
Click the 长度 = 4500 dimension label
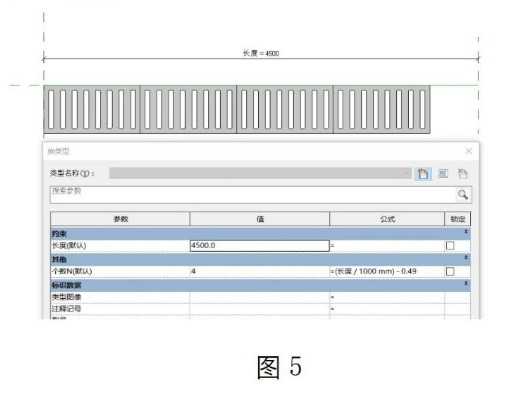click(x=261, y=53)
